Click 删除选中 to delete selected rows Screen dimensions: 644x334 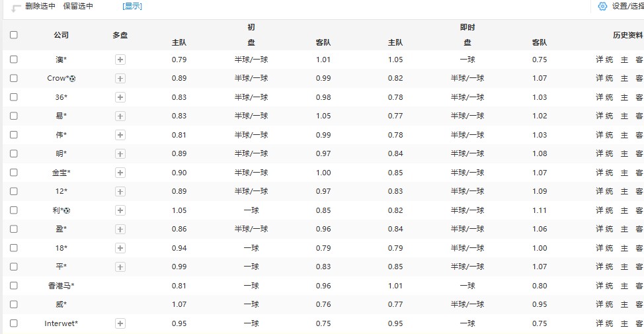point(41,6)
